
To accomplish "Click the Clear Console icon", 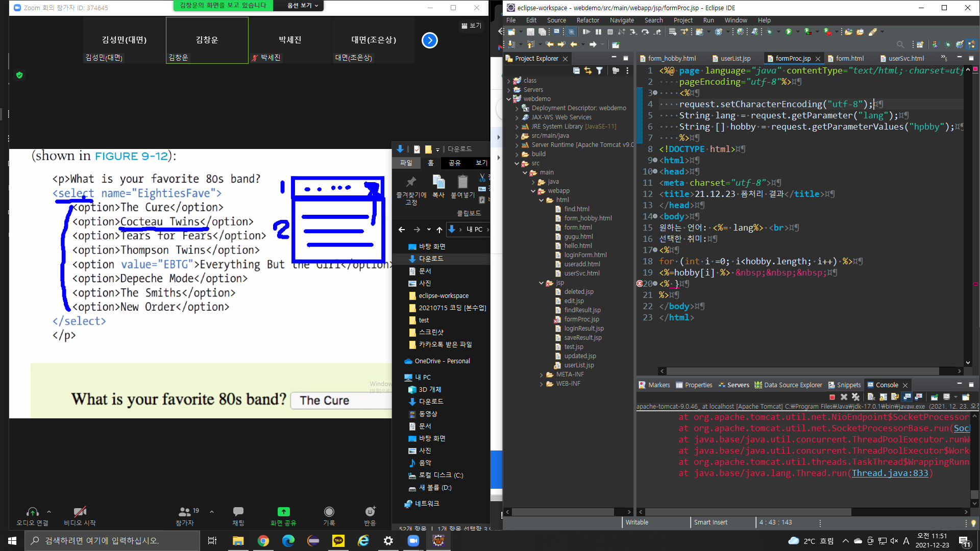I will tap(871, 397).
